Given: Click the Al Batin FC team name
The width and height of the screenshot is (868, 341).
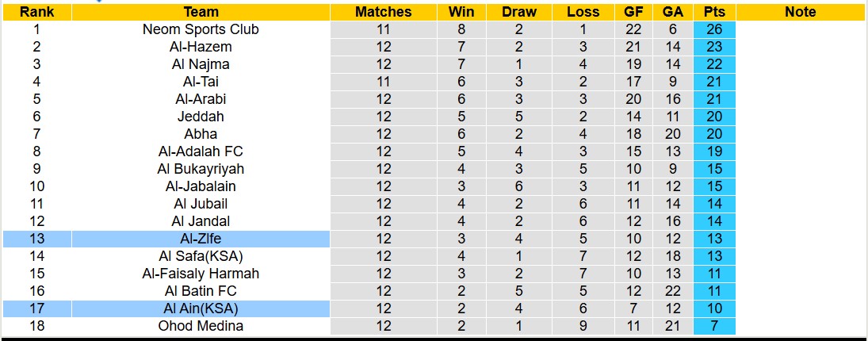Looking at the screenshot, I should click(201, 291).
